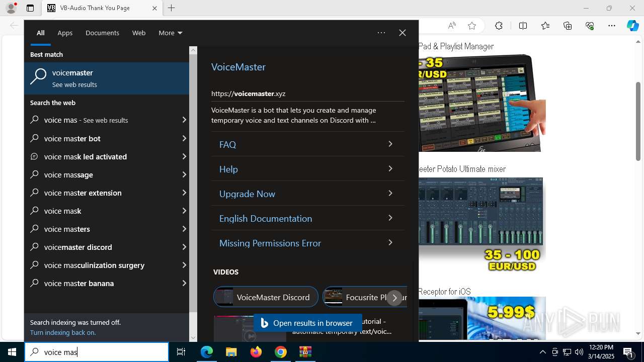644x362 pixels.
Task: Open the Favorites list icon
Action: (x=545, y=26)
